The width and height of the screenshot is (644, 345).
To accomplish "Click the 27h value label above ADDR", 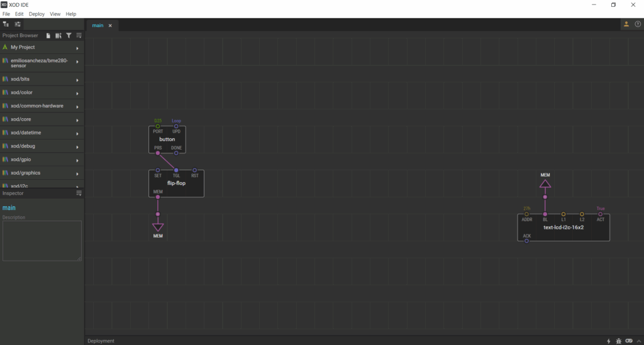I will 527,209.
